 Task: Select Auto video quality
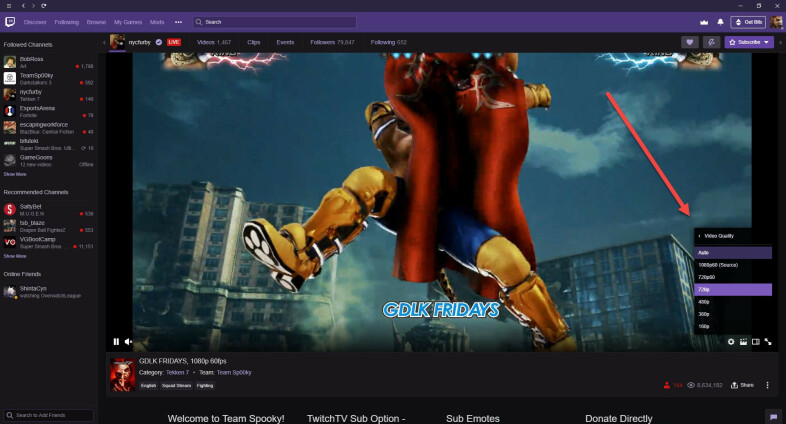[x=733, y=253]
